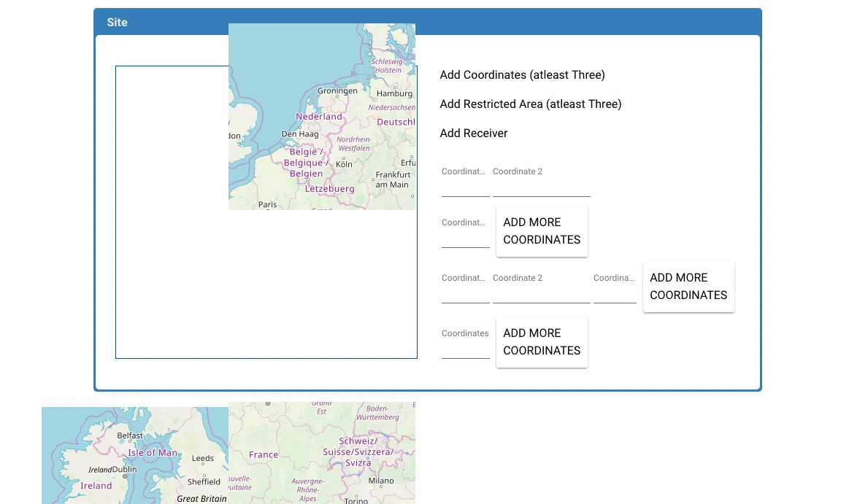Click the Add Receiver text

(x=474, y=133)
